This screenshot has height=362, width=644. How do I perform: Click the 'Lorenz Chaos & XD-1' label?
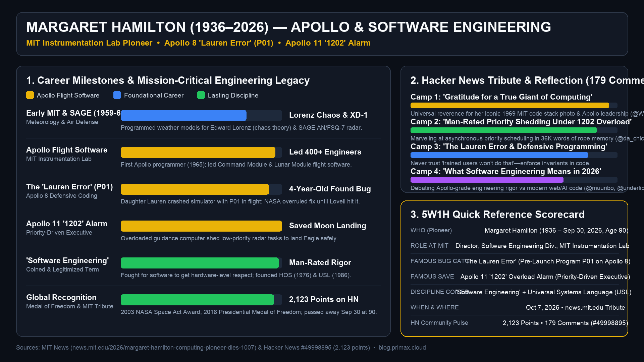328,115
